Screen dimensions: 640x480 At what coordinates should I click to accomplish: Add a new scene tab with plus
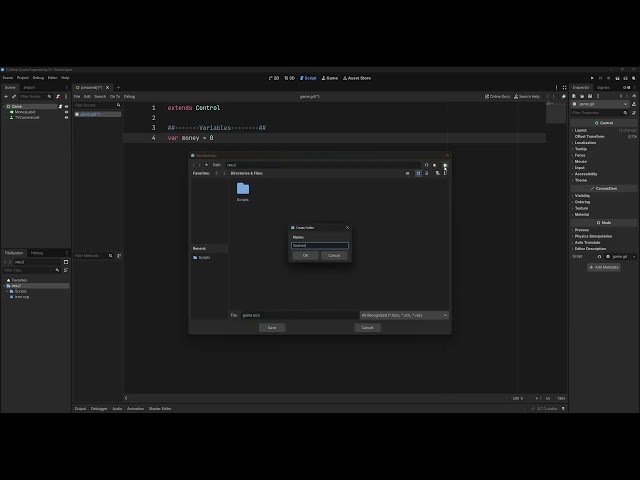click(118, 87)
